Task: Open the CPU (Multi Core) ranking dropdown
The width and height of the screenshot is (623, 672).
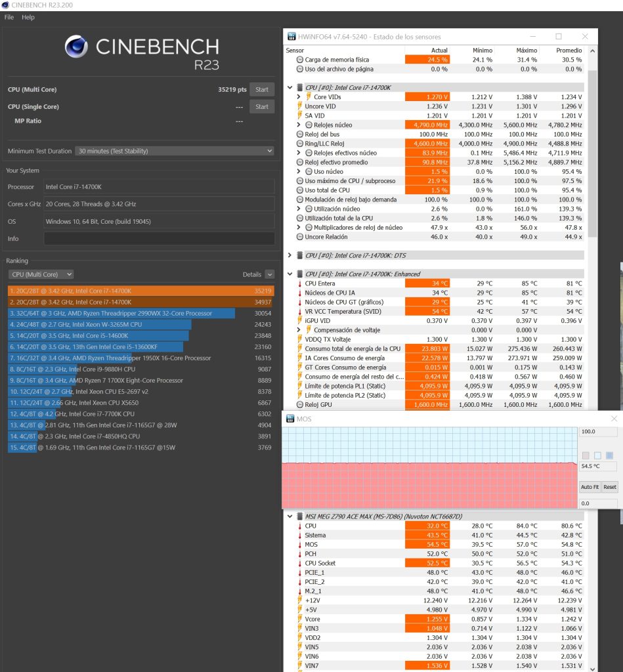Action: (x=41, y=274)
